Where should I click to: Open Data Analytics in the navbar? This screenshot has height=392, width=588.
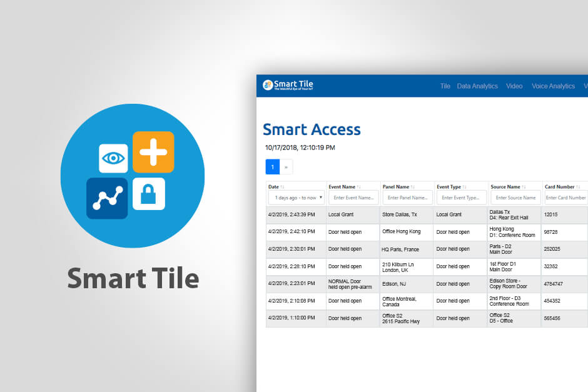point(477,86)
